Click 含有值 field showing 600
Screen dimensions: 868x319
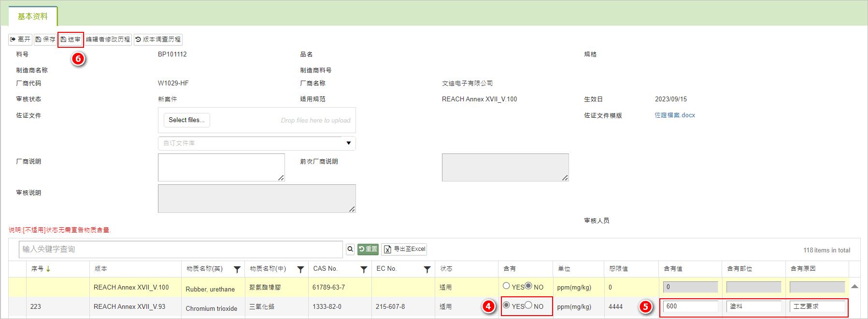690,306
